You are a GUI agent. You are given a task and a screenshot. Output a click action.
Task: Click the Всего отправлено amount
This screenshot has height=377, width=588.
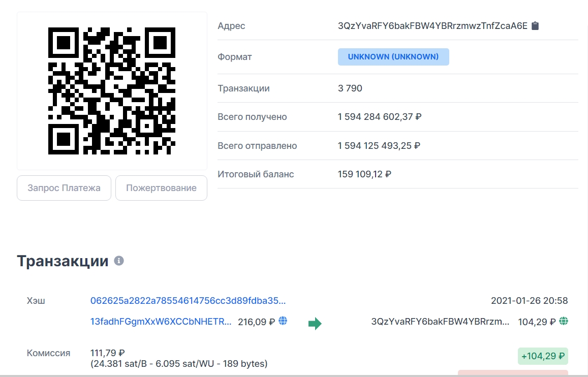(379, 146)
